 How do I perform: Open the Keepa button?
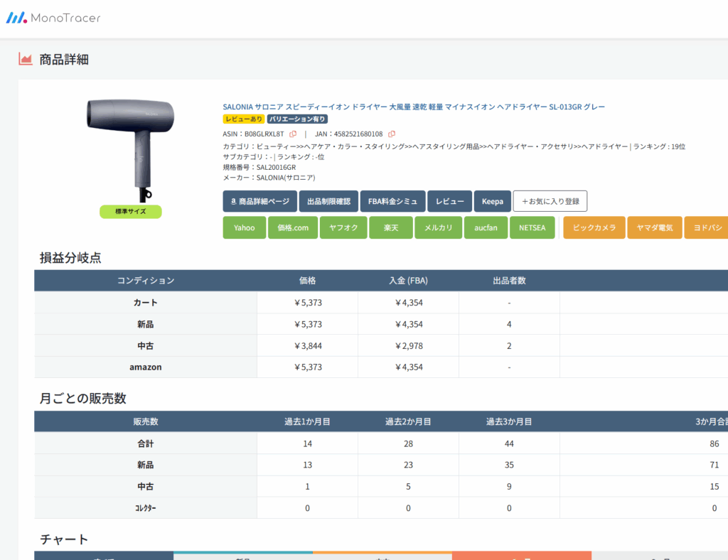tap(493, 201)
